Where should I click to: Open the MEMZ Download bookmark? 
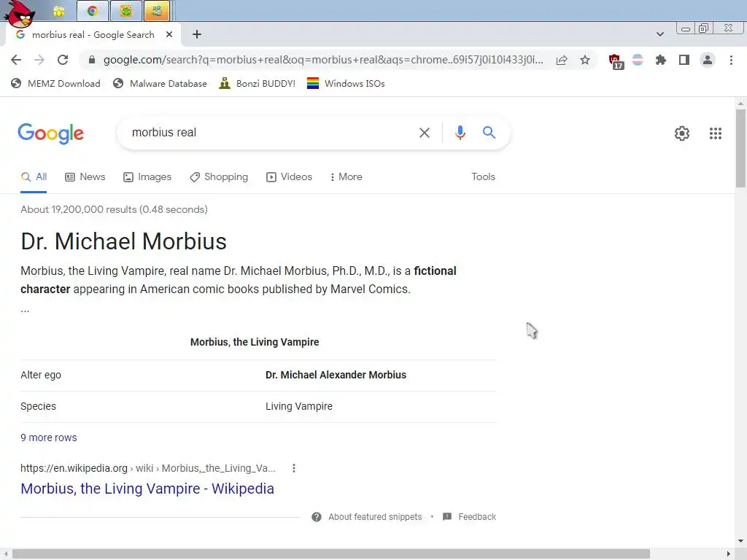pos(55,84)
